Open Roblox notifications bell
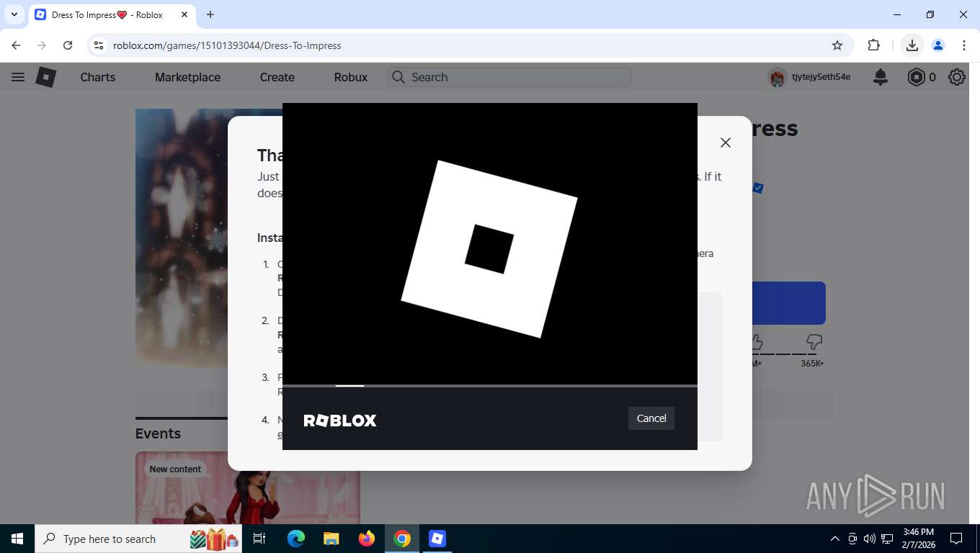The width and height of the screenshot is (980, 553). tap(881, 77)
